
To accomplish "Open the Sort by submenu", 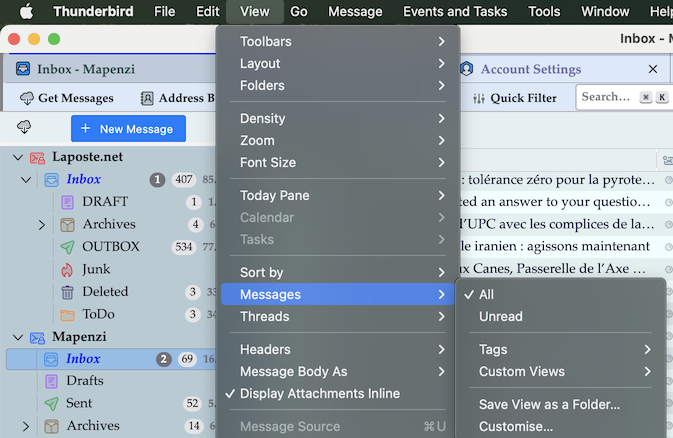I will tap(337, 273).
